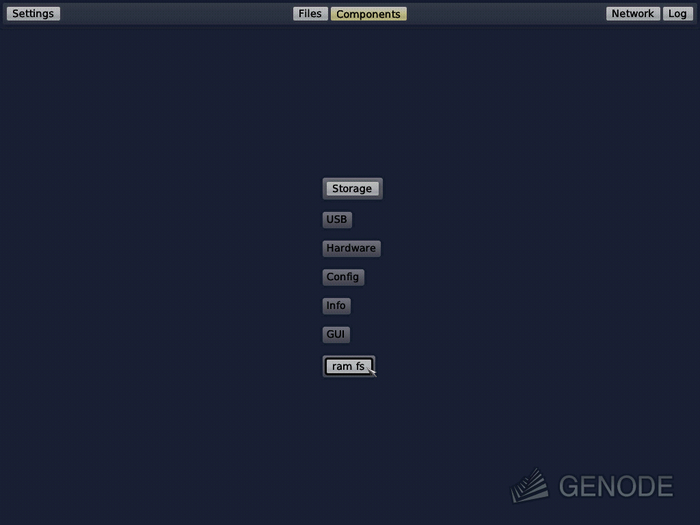Click empty panel space between Components and Network
The height and width of the screenshot is (525, 700).
tap(505, 14)
